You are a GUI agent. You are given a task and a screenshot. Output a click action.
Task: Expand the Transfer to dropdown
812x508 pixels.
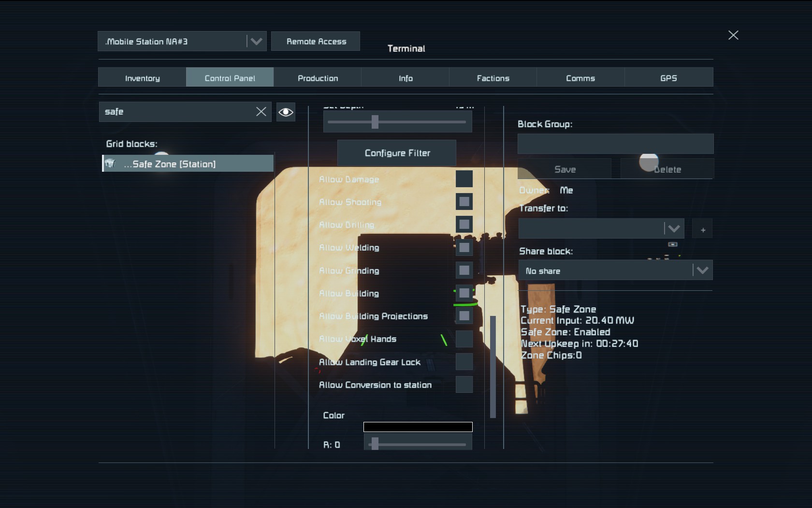pos(673,228)
